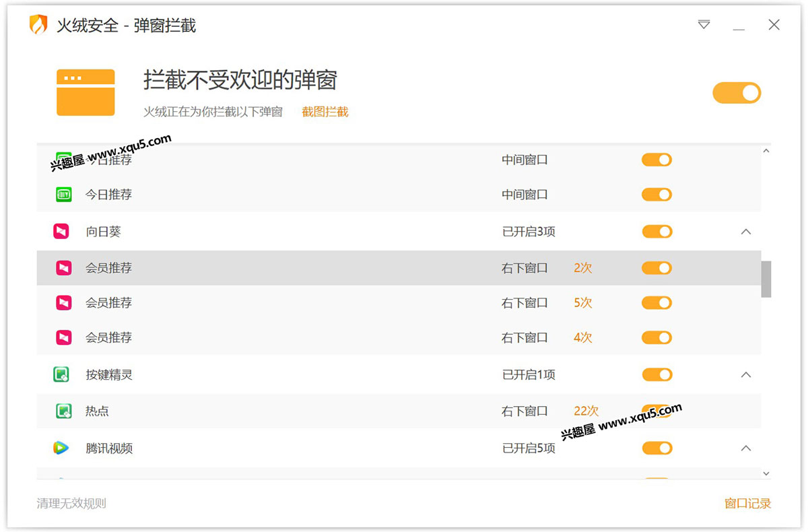Toggle the main popup blocking switch
Image resolution: width=808 pixels, height=532 pixels.
(737, 93)
